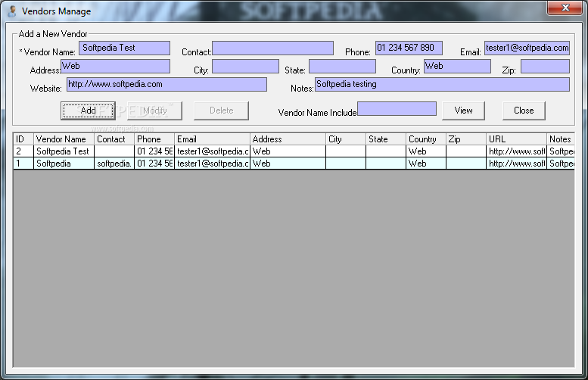Click the Zip column header
The width and height of the screenshot is (588, 380).
466,139
